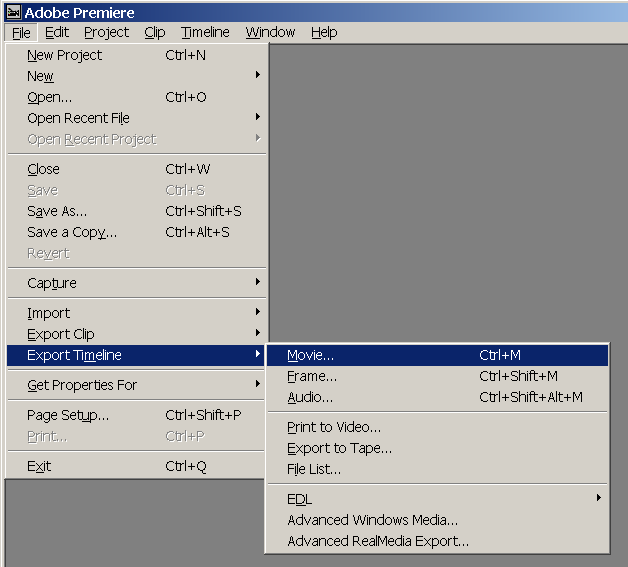Screen dimensions: 628x567
Task: Choose File List... option
Action: click(x=437, y=469)
